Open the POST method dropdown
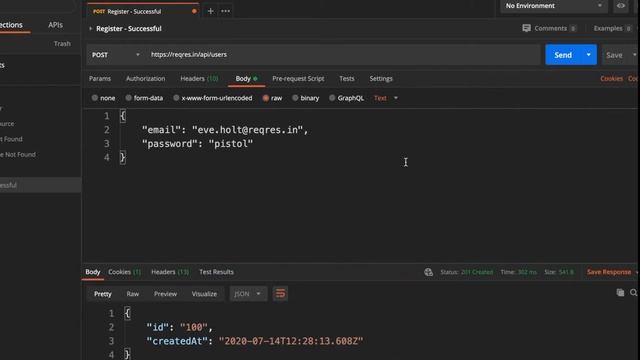The image size is (640, 360). tap(116, 55)
